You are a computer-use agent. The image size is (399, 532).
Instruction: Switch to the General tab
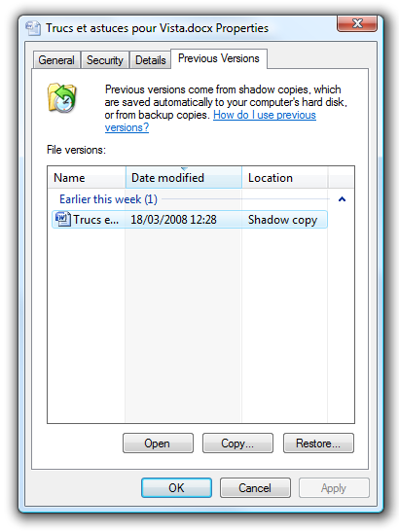click(56, 60)
